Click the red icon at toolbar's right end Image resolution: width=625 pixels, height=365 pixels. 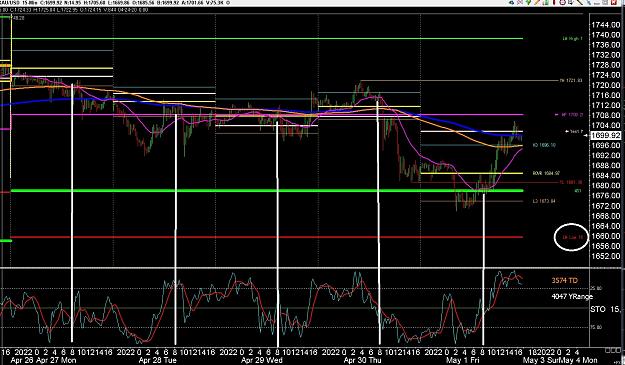(x=614, y=2)
